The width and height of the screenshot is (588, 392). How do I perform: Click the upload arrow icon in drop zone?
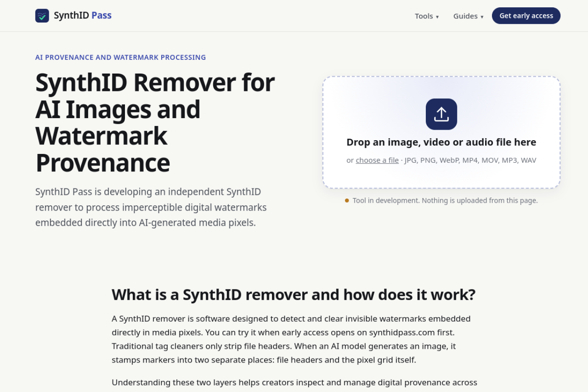coord(441,114)
